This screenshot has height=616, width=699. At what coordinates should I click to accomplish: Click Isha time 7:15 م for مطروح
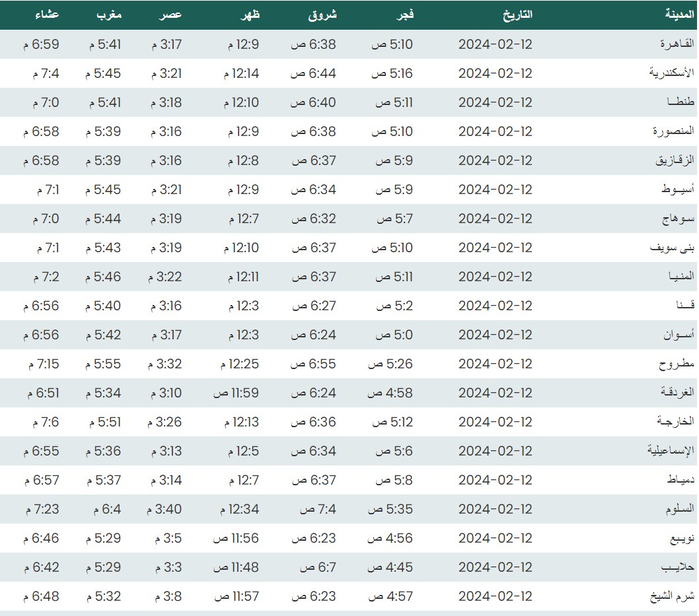click(x=44, y=364)
